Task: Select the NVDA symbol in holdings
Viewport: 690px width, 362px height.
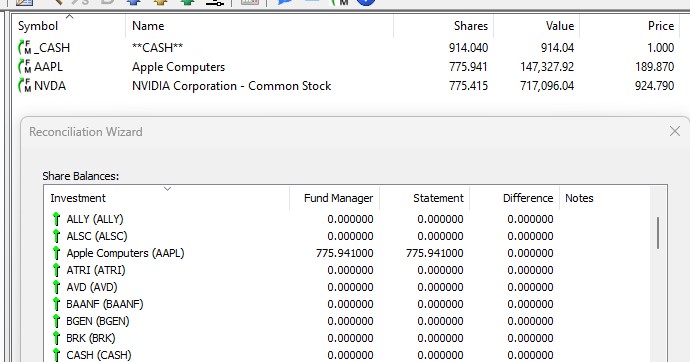Action: [50, 86]
